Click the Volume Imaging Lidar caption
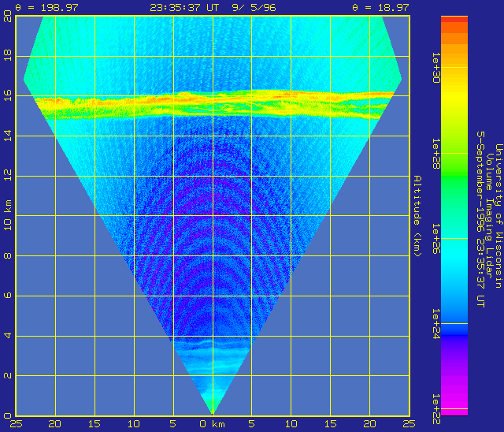 pos(490,216)
